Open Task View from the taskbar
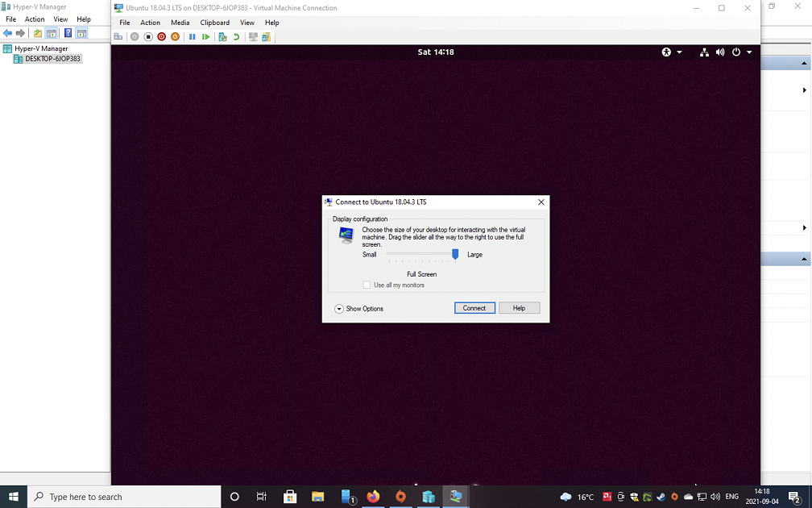 (262, 497)
